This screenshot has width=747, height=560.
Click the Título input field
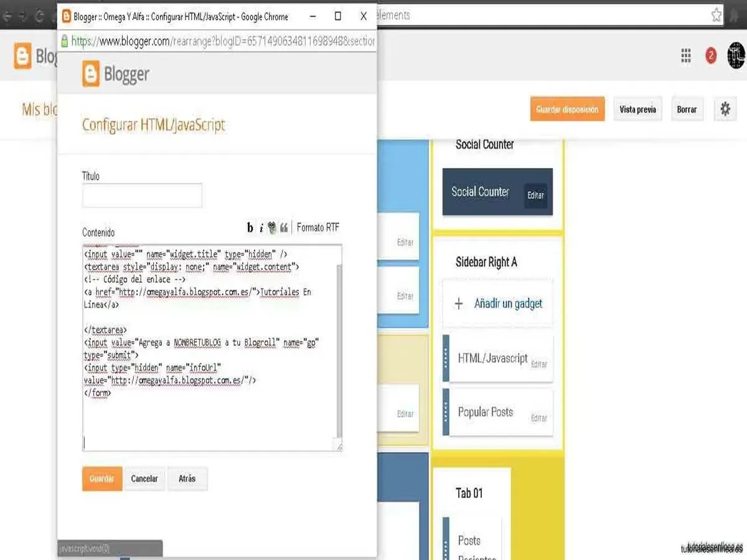[x=142, y=195]
